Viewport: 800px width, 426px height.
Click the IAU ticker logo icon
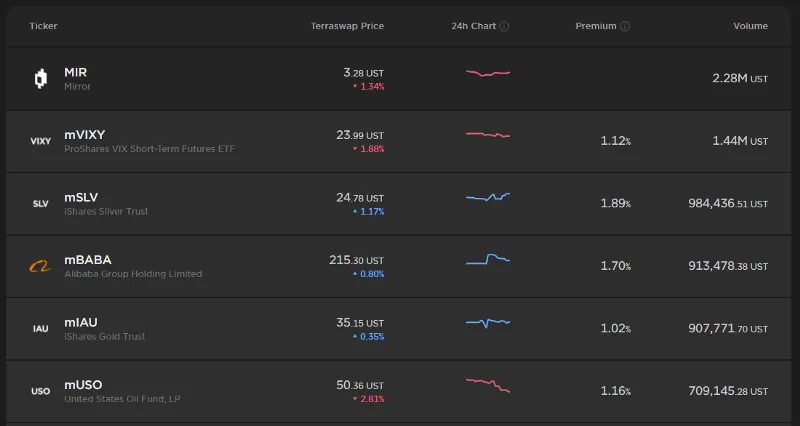click(x=41, y=329)
